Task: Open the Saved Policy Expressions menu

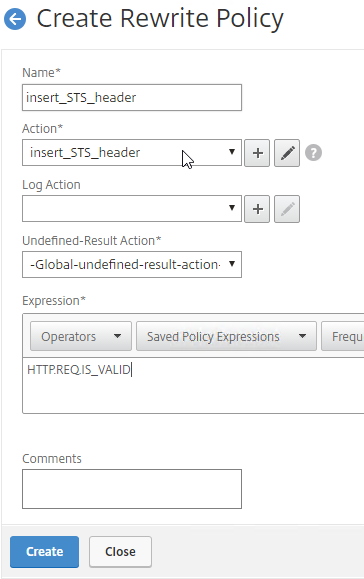Action: tap(226, 336)
